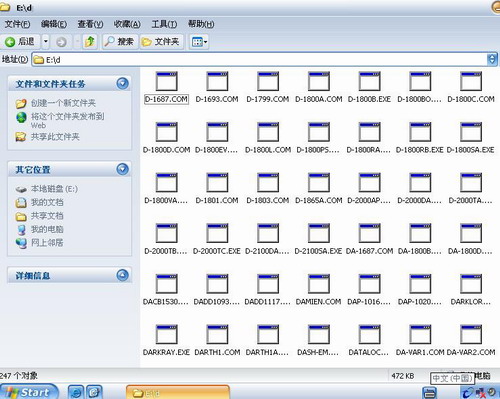Open 我的文档 link
The width and height of the screenshot is (500, 399).
point(47,202)
